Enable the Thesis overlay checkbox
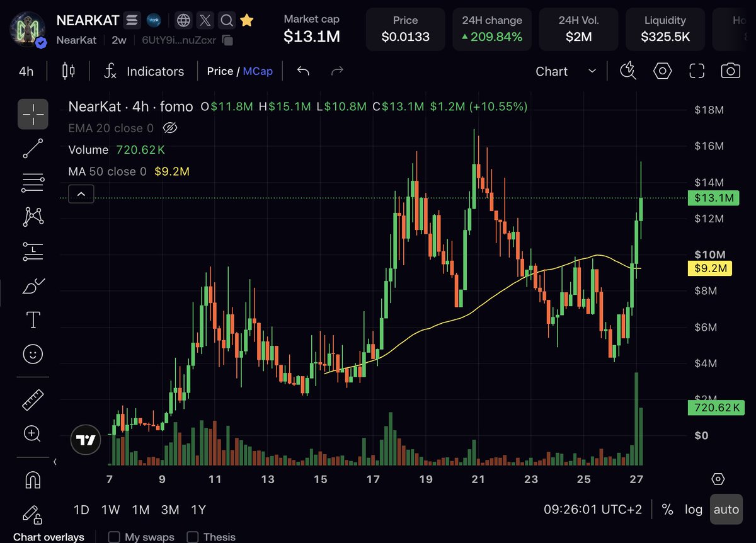Screen dimensions: 756x543 [x=193, y=537]
